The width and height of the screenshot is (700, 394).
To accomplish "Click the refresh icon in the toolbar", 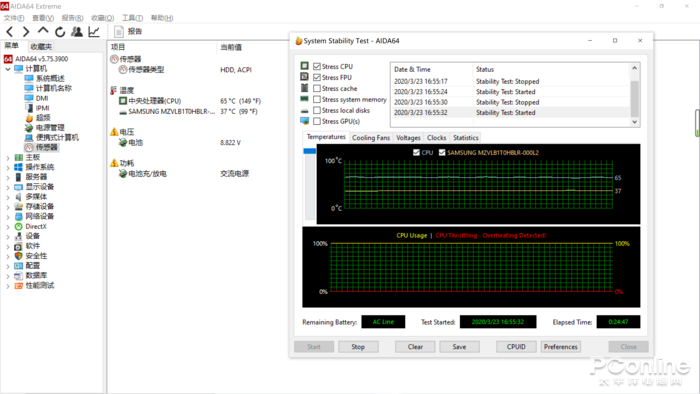I will tap(60, 32).
